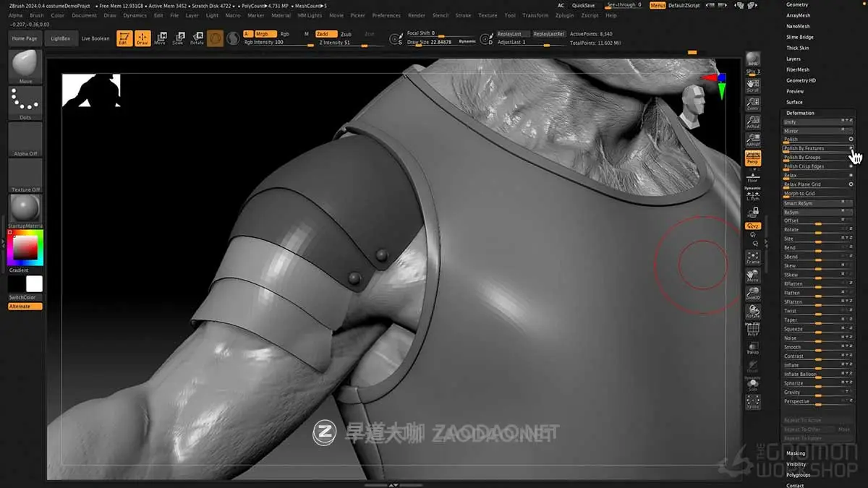Toggle the Floor grid icon
The image size is (868, 488).
pos(752,179)
